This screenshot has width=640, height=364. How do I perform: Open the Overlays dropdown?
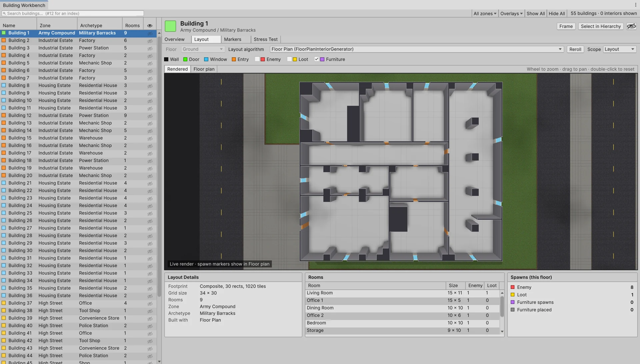[x=511, y=13]
